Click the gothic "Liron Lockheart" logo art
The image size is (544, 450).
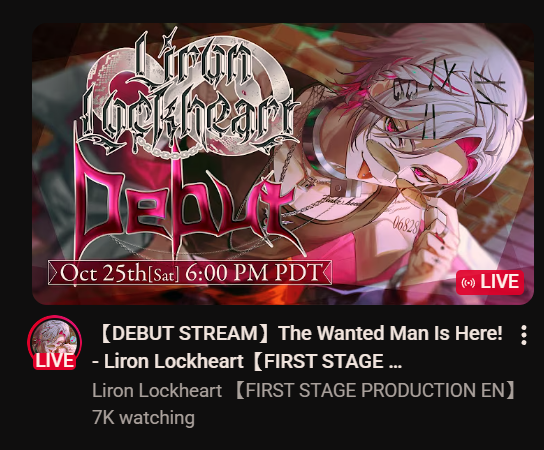[x=187, y=92]
